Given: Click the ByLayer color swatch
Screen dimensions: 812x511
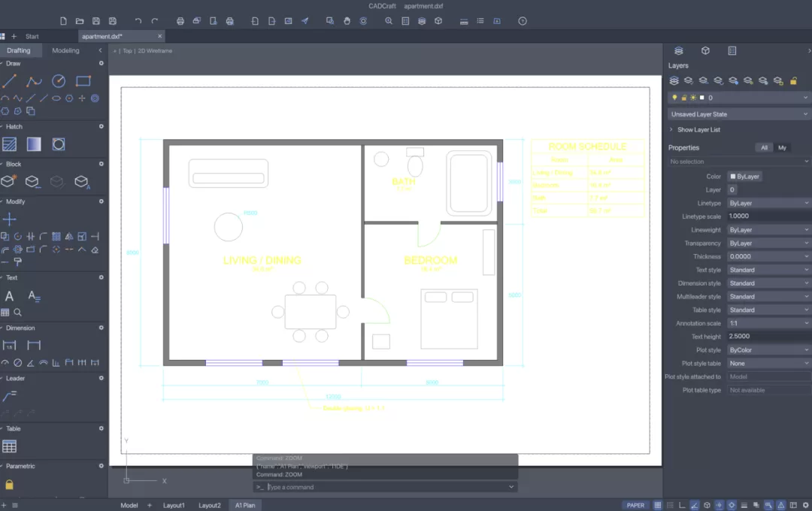Looking at the screenshot, I should click(733, 177).
